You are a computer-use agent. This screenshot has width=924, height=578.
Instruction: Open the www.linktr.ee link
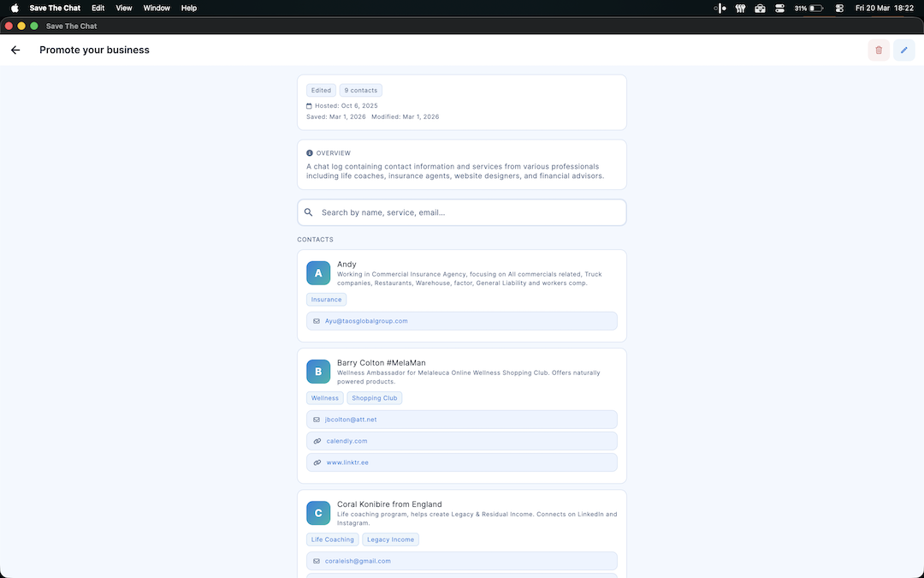(346, 462)
